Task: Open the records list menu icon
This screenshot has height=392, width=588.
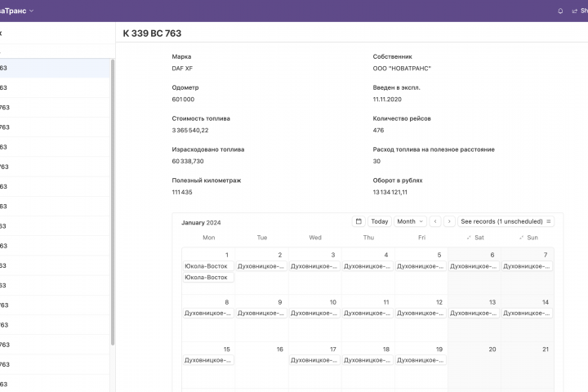Action: click(549, 221)
